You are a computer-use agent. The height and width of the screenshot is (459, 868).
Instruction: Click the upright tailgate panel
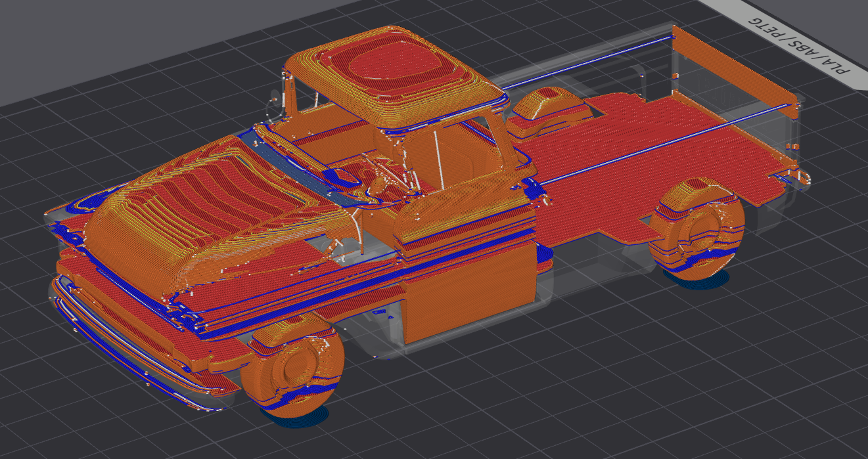[x=735, y=65]
